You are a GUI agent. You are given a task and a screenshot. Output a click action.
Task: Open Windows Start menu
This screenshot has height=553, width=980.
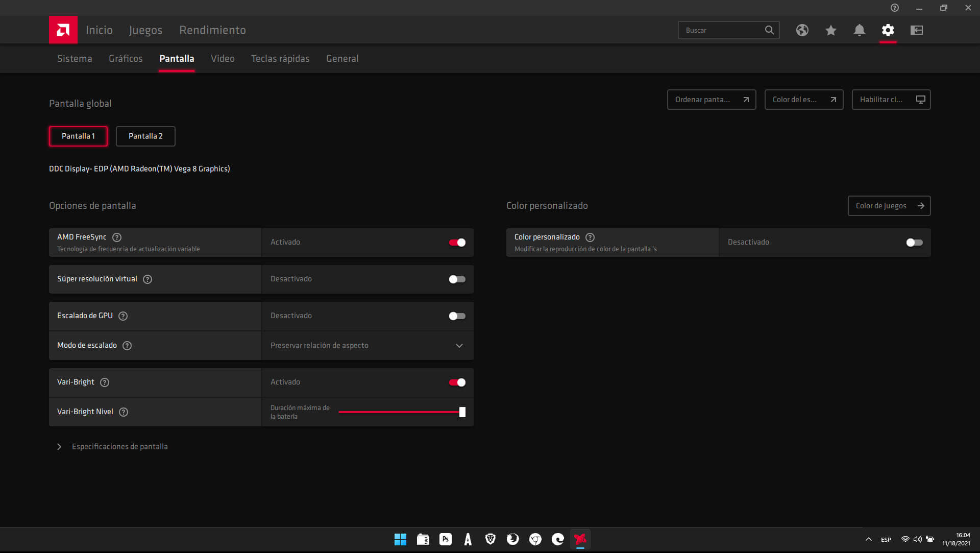tap(401, 539)
